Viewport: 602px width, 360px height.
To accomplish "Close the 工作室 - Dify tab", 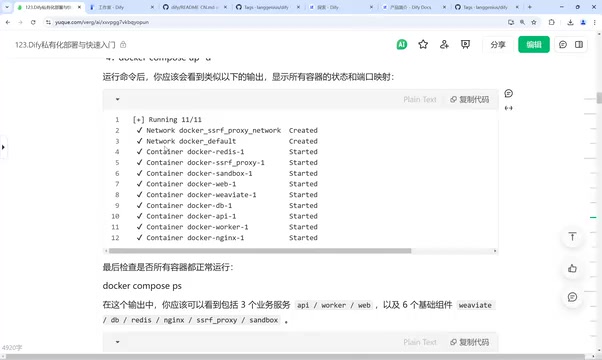I will (152, 7).
